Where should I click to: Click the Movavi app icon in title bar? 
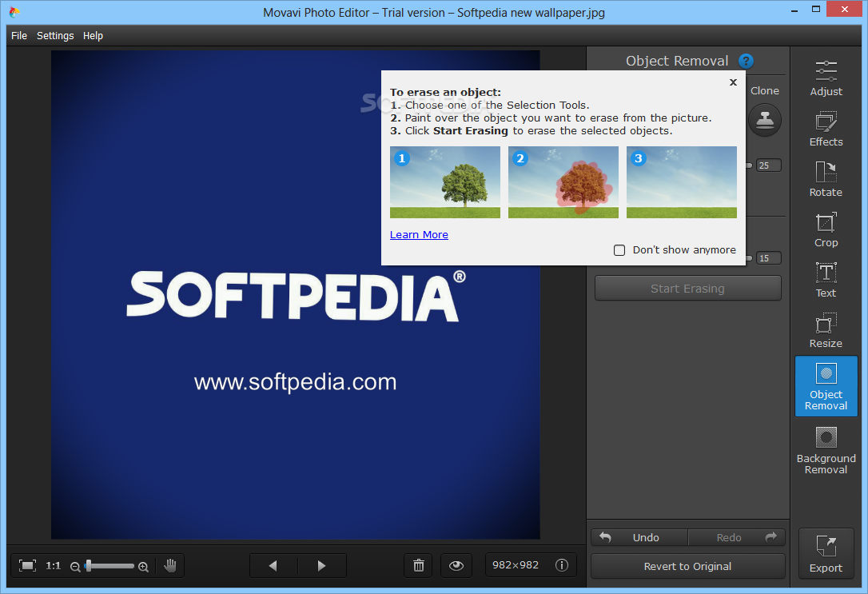point(14,11)
